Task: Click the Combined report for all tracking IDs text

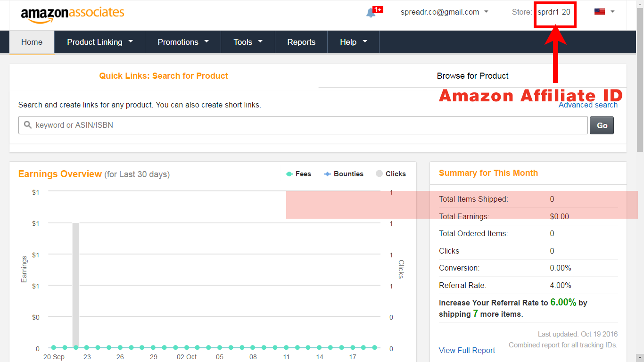Action: tap(563, 345)
